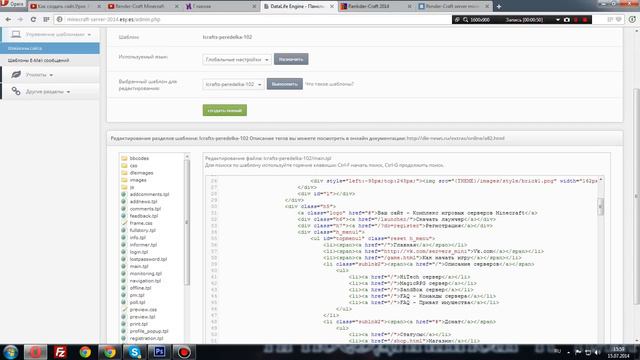Expand Другие разделы sidebar section
The image size is (640, 360).
pyautogui.click(x=50, y=91)
